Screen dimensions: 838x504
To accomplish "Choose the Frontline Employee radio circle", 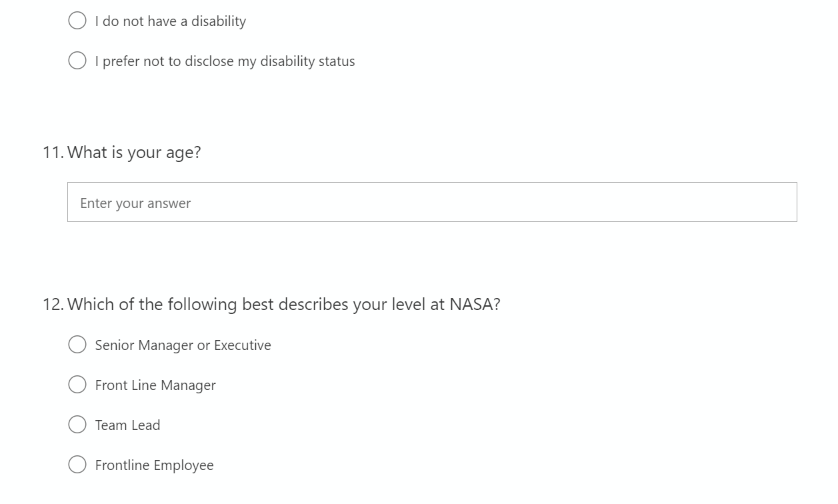I will tap(77, 465).
